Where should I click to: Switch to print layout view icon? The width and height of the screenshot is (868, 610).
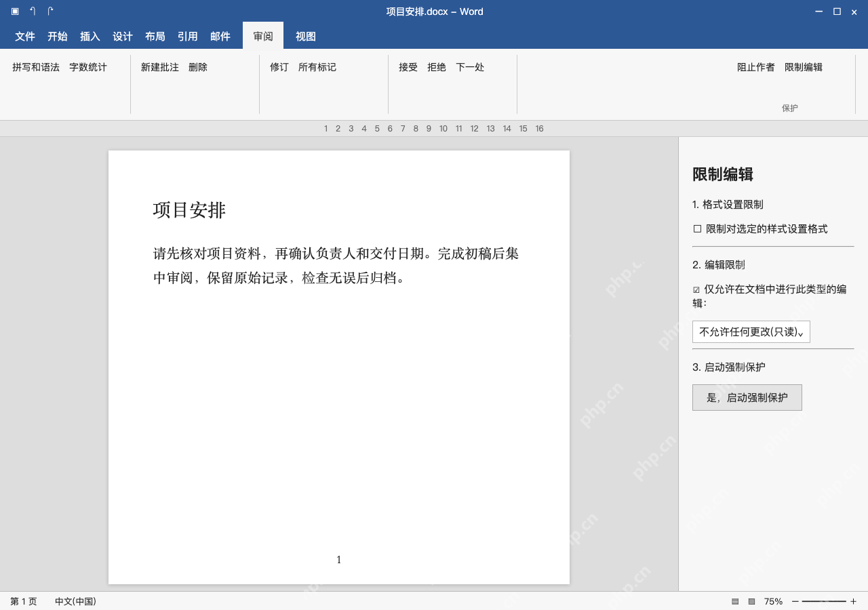[735, 601]
